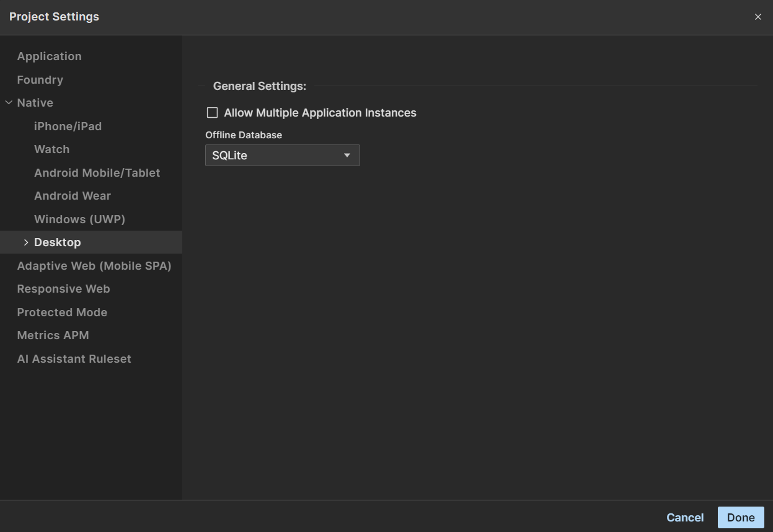The image size is (773, 532).
Task: Confirm settings with the Done button
Action: (x=740, y=518)
